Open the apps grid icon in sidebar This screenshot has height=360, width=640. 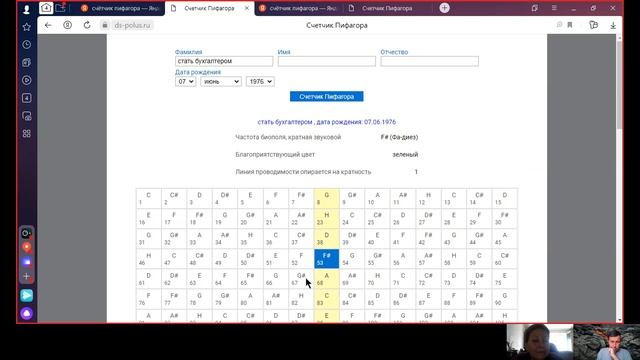27,133
